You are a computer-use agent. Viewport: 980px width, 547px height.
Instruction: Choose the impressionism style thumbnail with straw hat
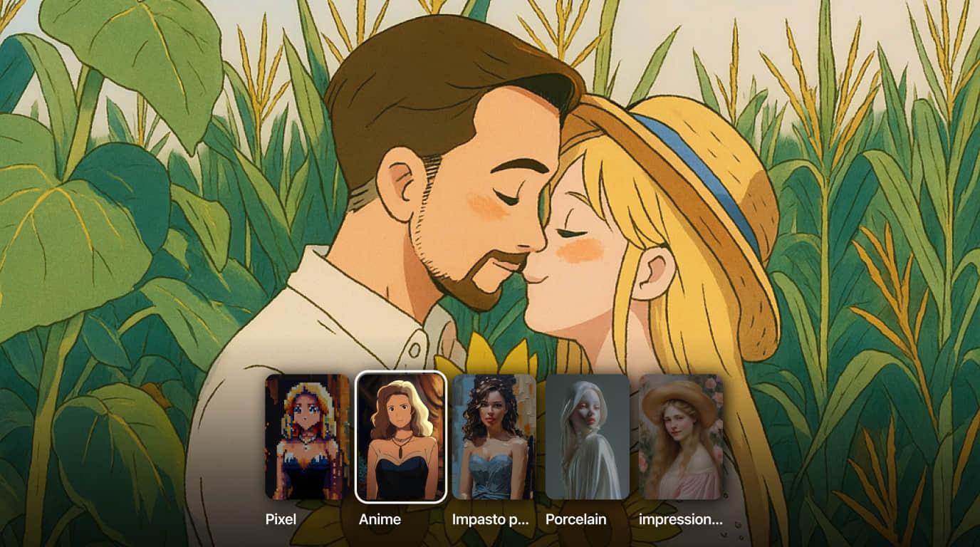click(681, 437)
